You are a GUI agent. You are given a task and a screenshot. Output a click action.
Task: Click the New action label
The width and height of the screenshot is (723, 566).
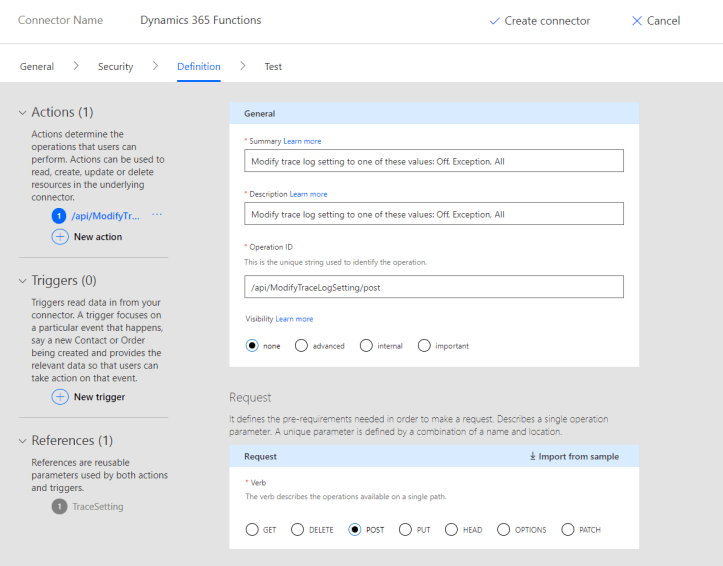[x=98, y=237]
